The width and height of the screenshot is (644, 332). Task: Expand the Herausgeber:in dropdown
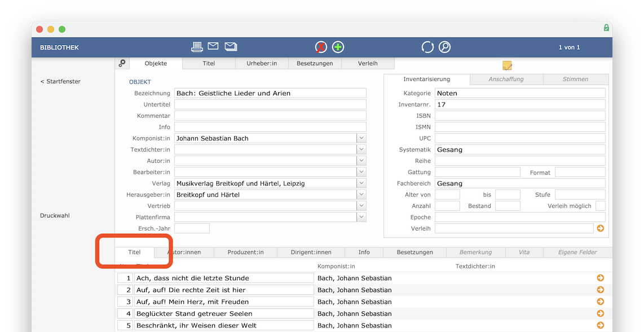tap(361, 194)
